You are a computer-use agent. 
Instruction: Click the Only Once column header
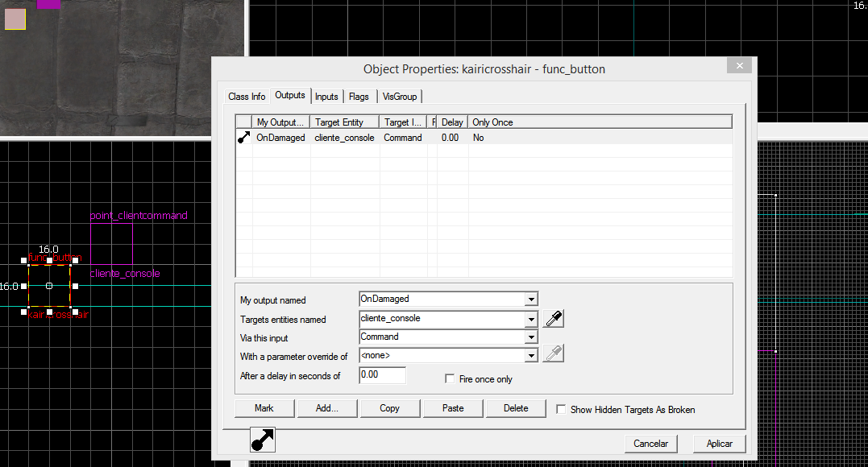(600, 122)
